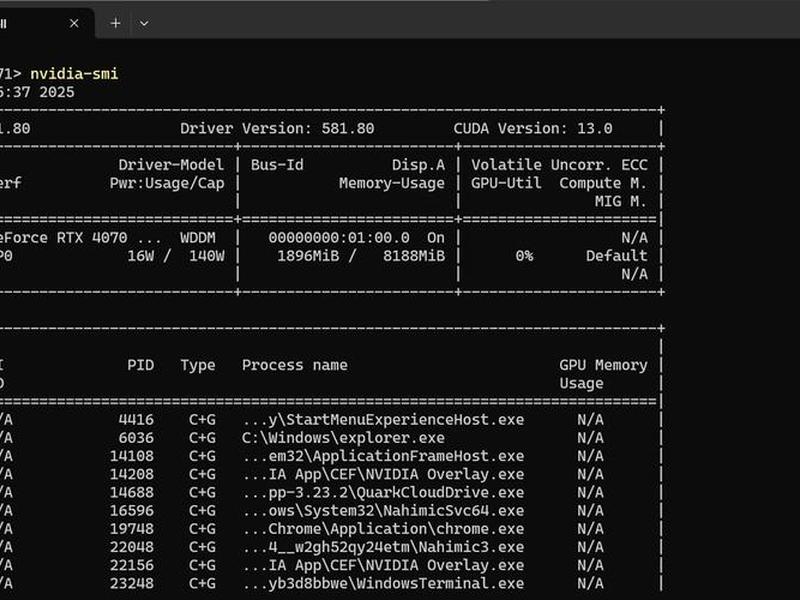Click the Memory-Usage header
This screenshot has height=600, width=800.
(x=392, y=183)
